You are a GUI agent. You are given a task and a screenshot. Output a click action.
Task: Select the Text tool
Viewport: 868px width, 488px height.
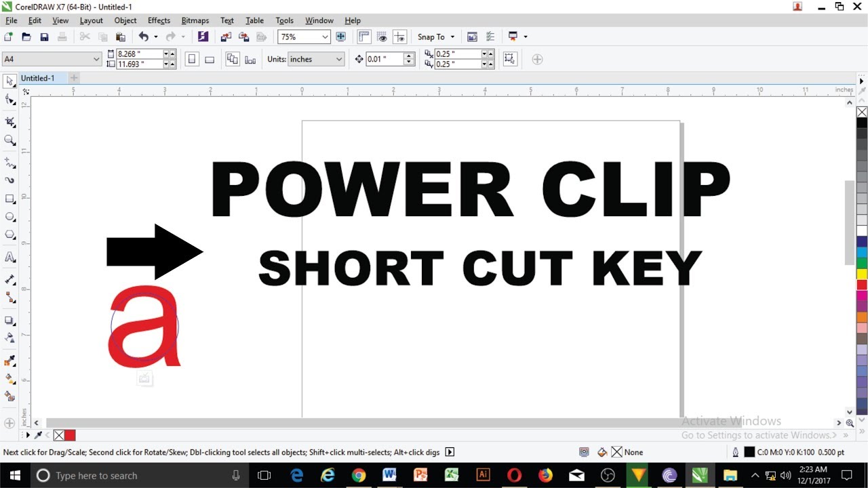point(9,257)
